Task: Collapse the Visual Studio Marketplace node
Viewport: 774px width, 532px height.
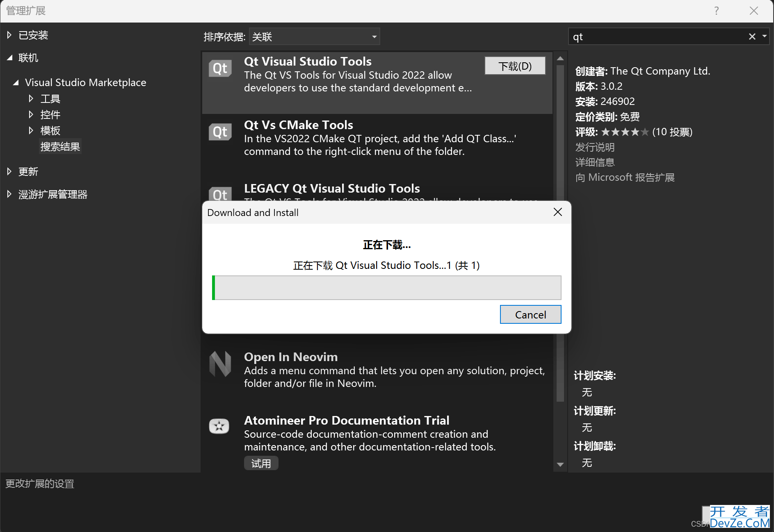Action: (16, 82)
